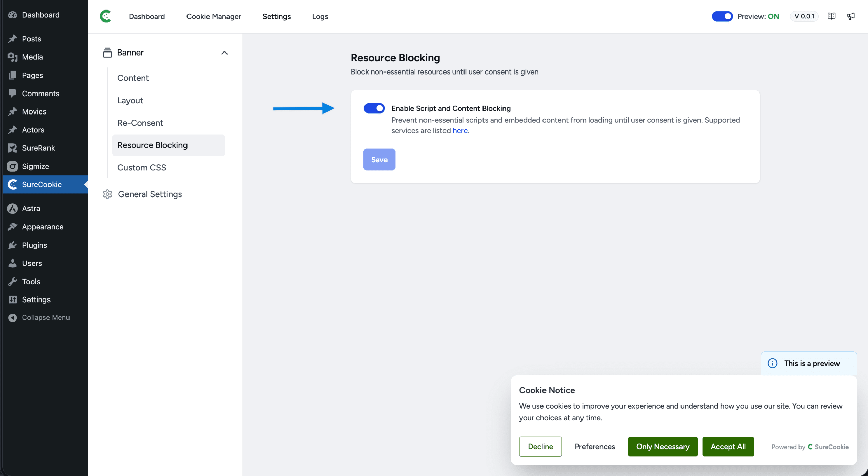Screen dimensions: 868x476
Task: Open the Cookie Manager tab
Action: [213, 16]
